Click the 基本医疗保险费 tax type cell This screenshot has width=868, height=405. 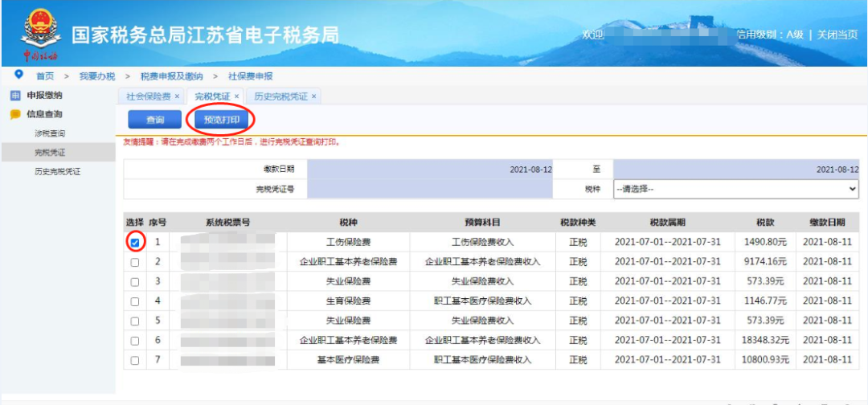[348, 360]
